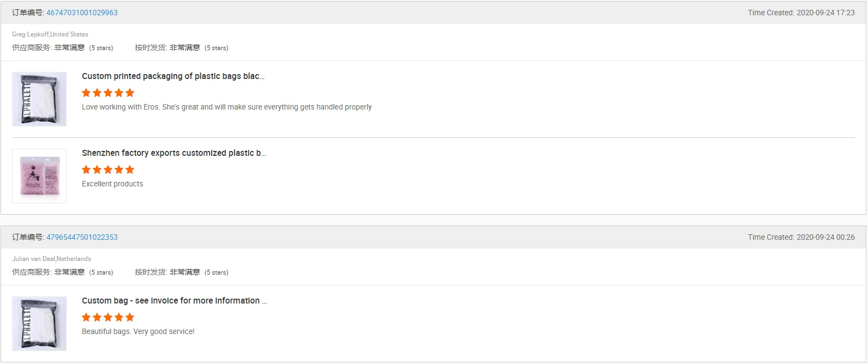
Task: Click Time Created 2020-09-24 17:23 timestamp
Action: point(801,13)
